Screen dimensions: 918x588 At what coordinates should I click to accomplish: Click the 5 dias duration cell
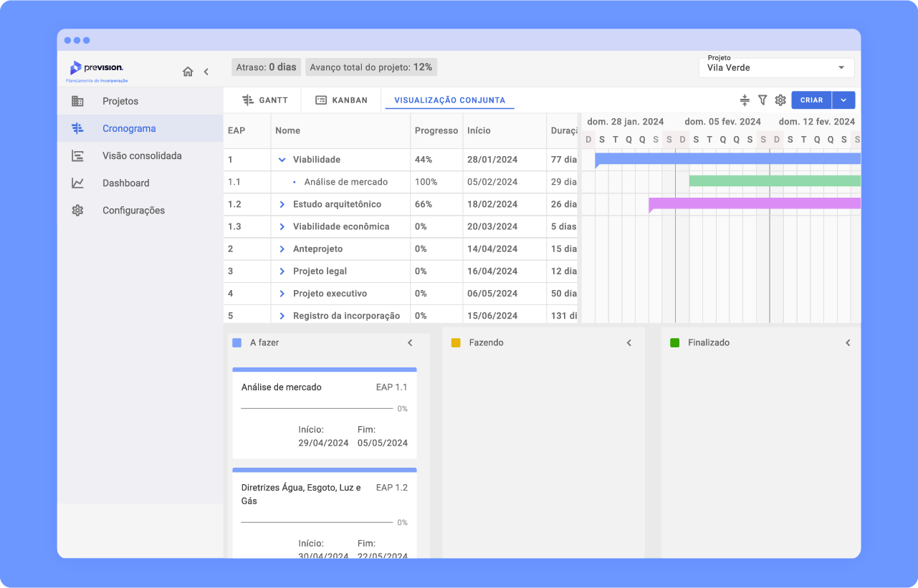pos(563,226)
